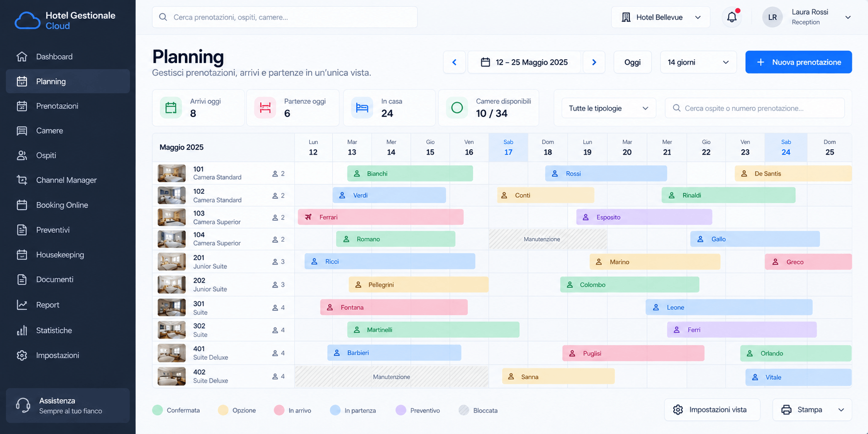Open Laura Rossi user account menu
Screen dimensions: 868x434
pos(806,17)
